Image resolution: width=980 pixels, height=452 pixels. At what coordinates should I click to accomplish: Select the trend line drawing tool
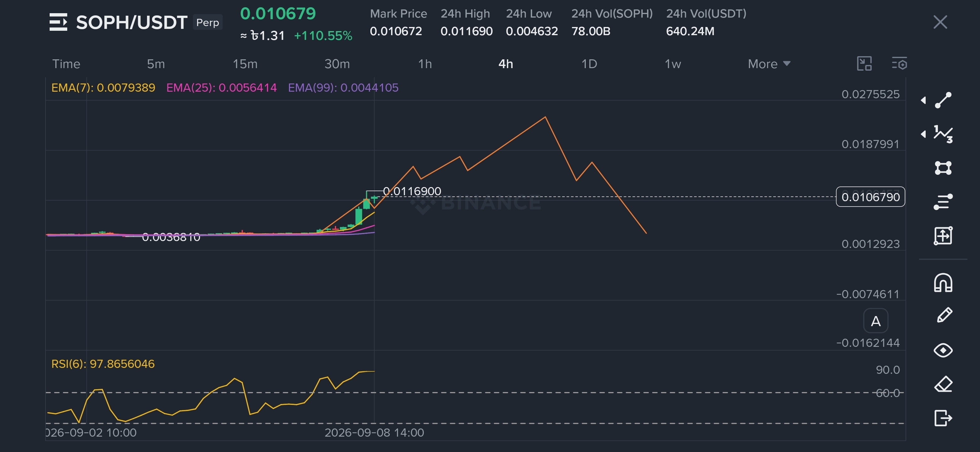pos(943,100)
